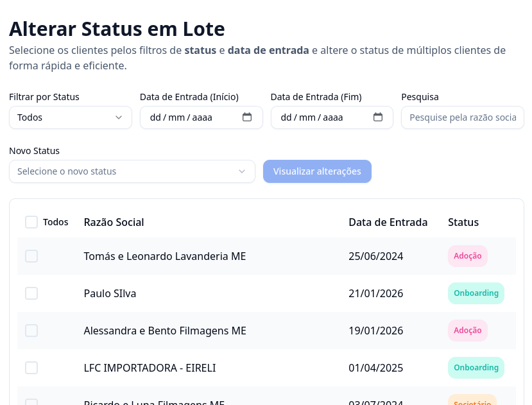
Task: Click the Onboarding badge for LFC IMPORTADORA
Action: 476,368
